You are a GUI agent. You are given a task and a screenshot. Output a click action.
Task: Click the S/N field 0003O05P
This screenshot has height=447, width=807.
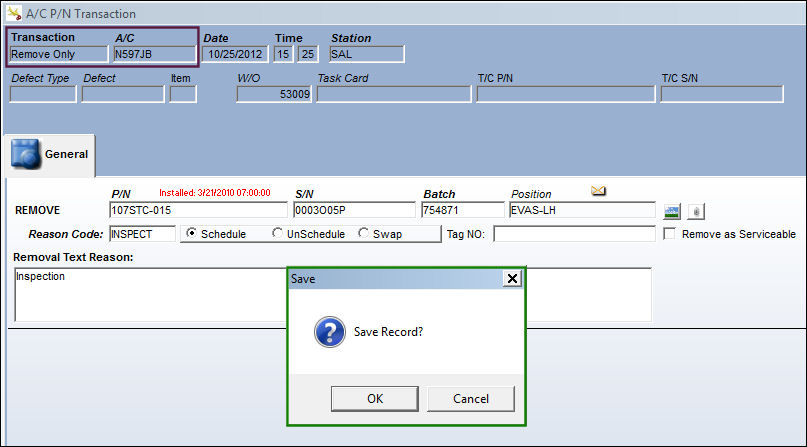coord(354,210)
